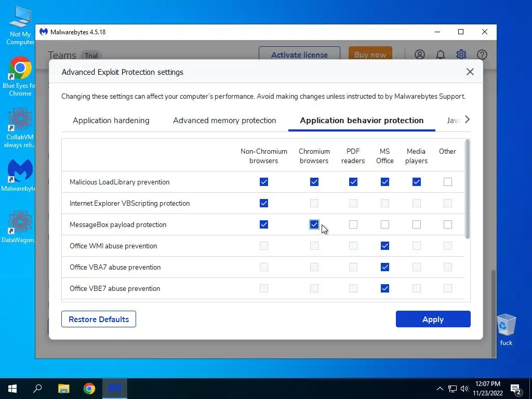Show more tabs with the right chevron
This screenshot has height=399, width=532.
pyautogui.click(x=467, y=119)
